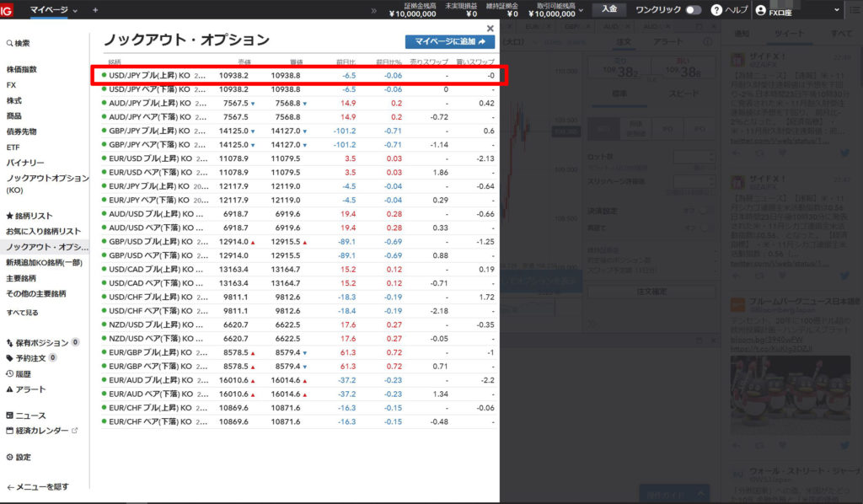Select USD/JPY ベア(下落) KO row
863x504 pixels.
[x=298, y=89]
